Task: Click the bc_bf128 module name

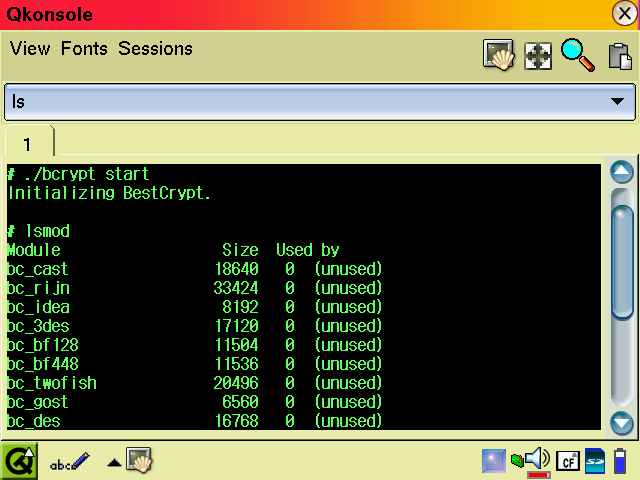Action: coord(43,345)
